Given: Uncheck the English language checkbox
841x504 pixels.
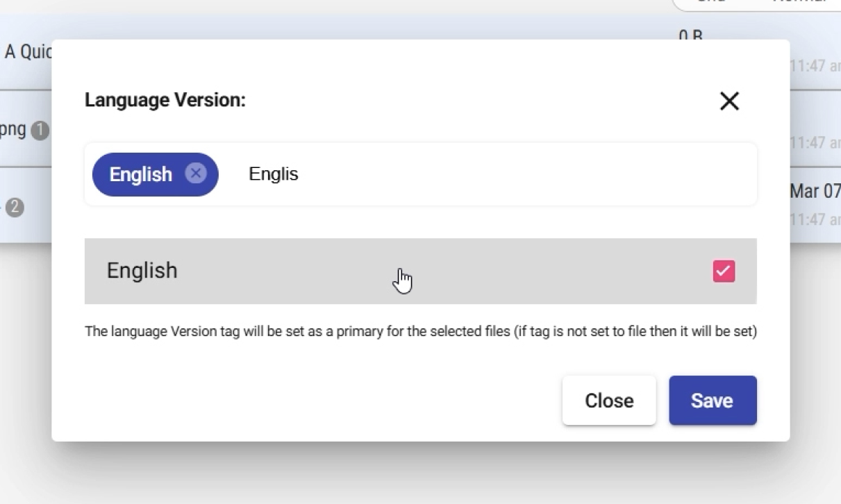Looking at the screenshot, I should (x=724, y=271).
